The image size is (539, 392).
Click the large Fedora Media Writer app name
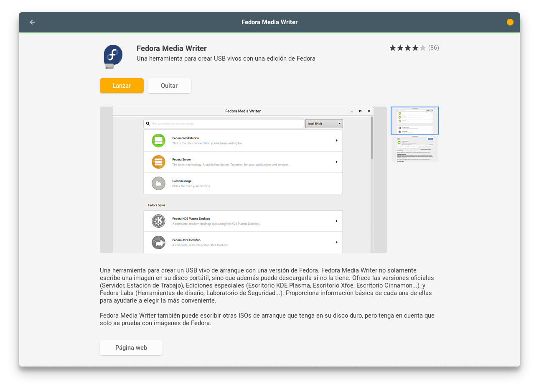172,48
